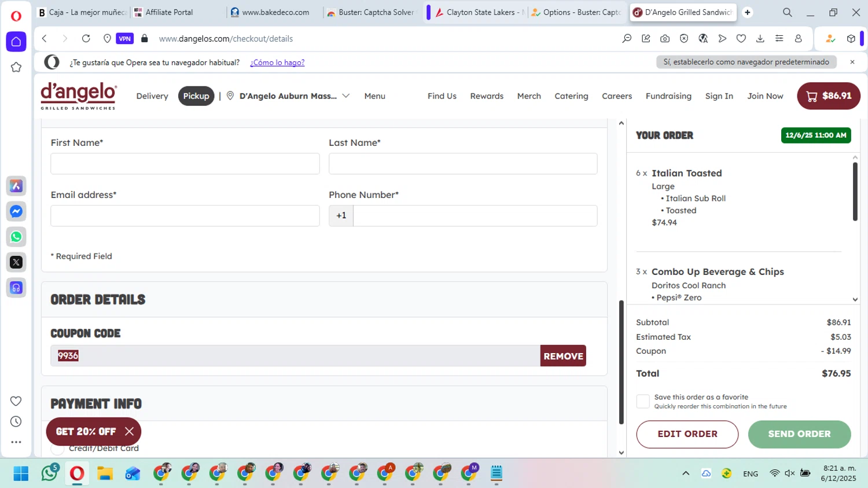The width and height of the screenshot is (868, 488).
Task: Switch to www.bakedeco.com tab
Action: [274, 12]
